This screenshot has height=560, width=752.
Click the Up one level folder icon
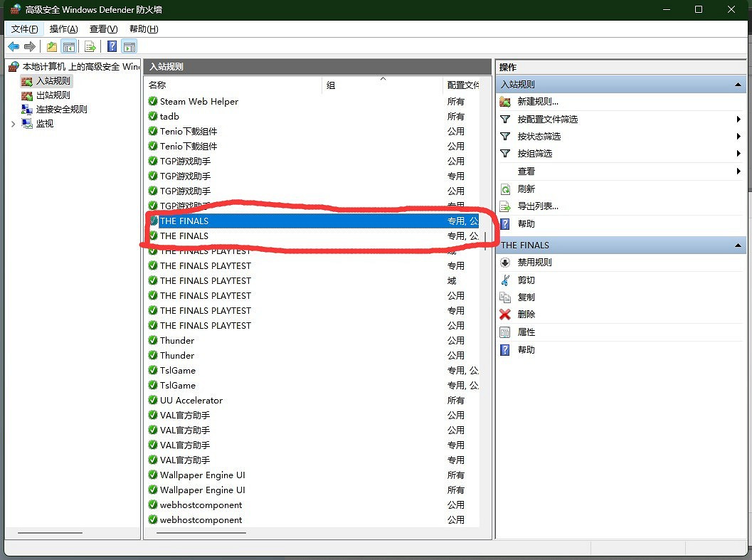51,47
